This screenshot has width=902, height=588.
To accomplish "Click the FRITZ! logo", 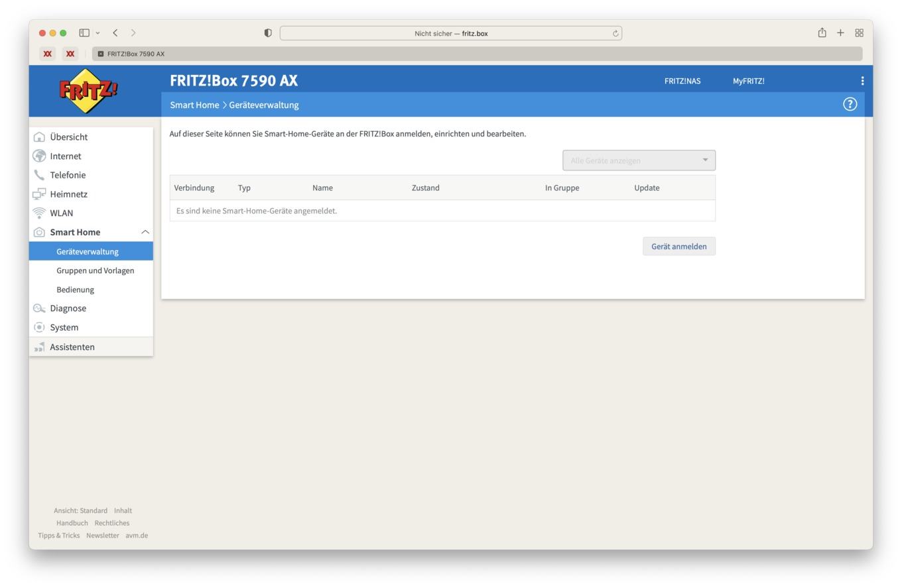I will click(88, 91).
